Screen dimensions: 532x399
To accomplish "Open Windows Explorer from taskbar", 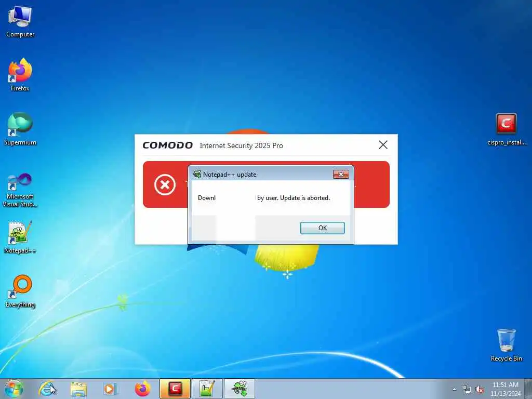I will (x=79, y=389).
